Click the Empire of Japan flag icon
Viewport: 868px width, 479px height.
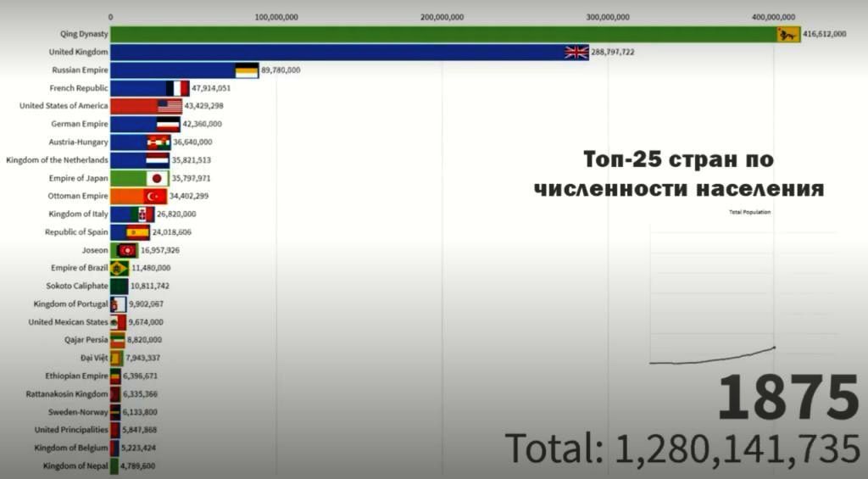click(x=157, y=178)
